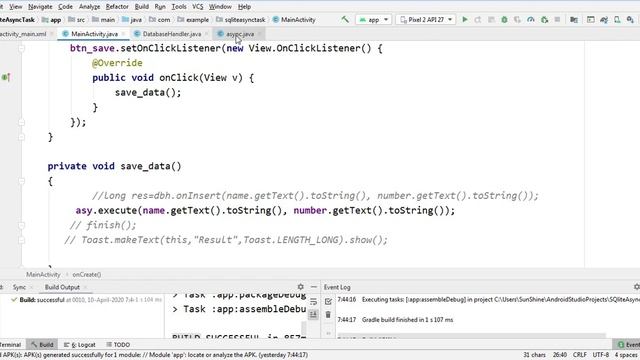
Task: Switch to the async.java editor tab
Action: pyautogui.click(x=240, y=34)
